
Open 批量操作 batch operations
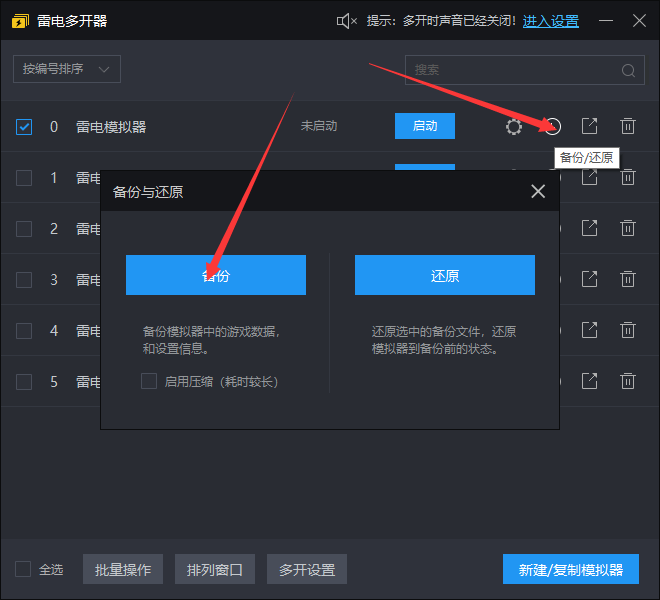click(122, 569)
